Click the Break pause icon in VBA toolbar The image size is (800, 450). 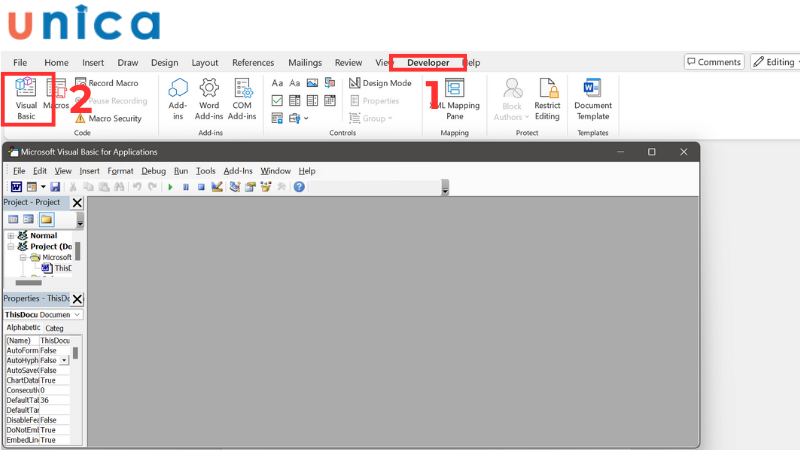point(186,187)
